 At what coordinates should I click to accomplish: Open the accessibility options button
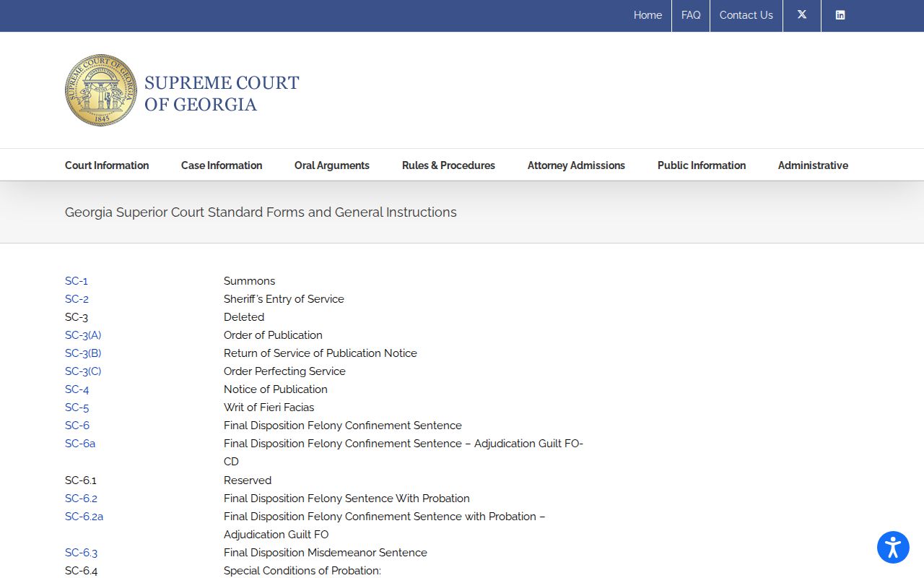893,547
